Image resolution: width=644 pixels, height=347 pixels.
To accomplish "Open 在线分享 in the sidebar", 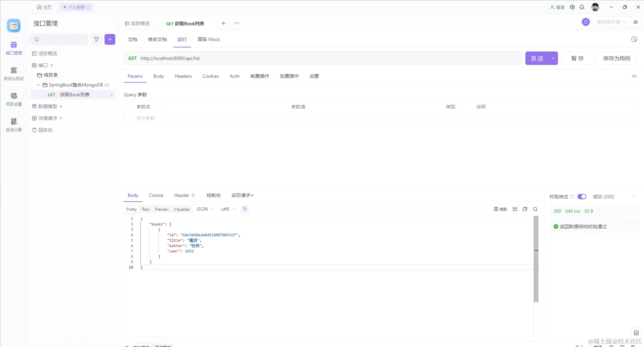I will coord(14,125).
